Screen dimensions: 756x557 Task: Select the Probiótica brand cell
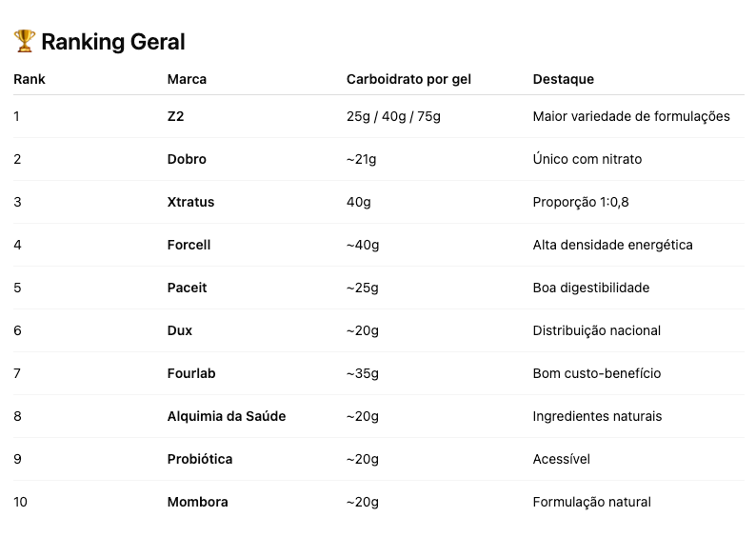click(x=200, y=459)
